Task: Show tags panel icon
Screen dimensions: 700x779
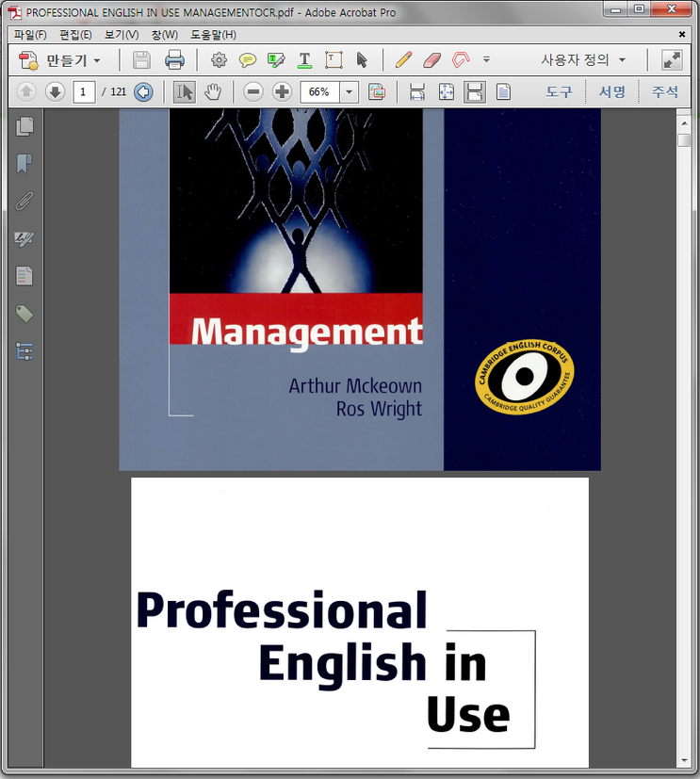Action: (24, 314)
